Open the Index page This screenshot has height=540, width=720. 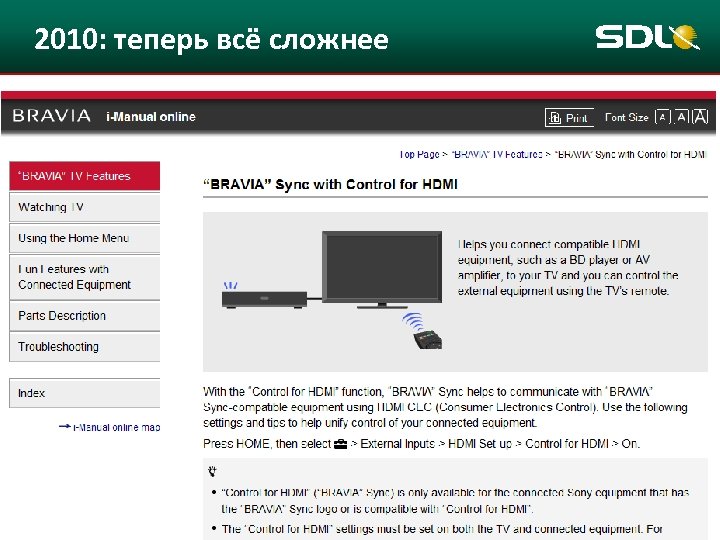click(84, 393)
